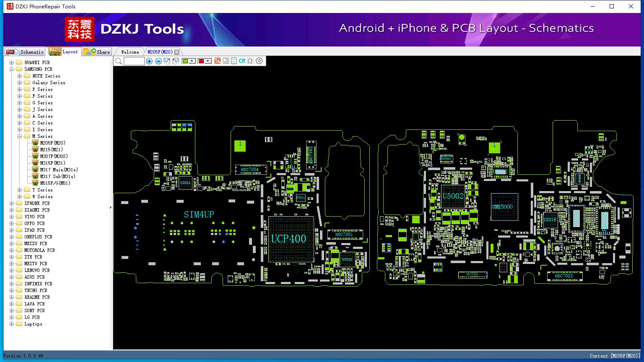
Task: Click the DZKJ app icon in title bar
Action: [x=10, y=6]
